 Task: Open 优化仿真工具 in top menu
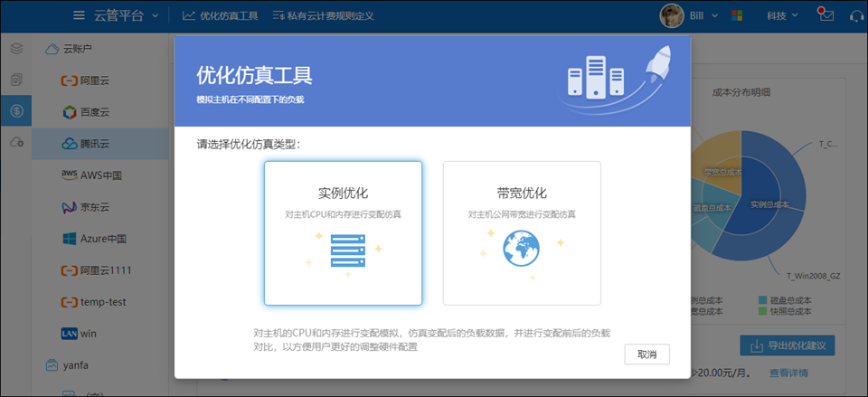221,15
